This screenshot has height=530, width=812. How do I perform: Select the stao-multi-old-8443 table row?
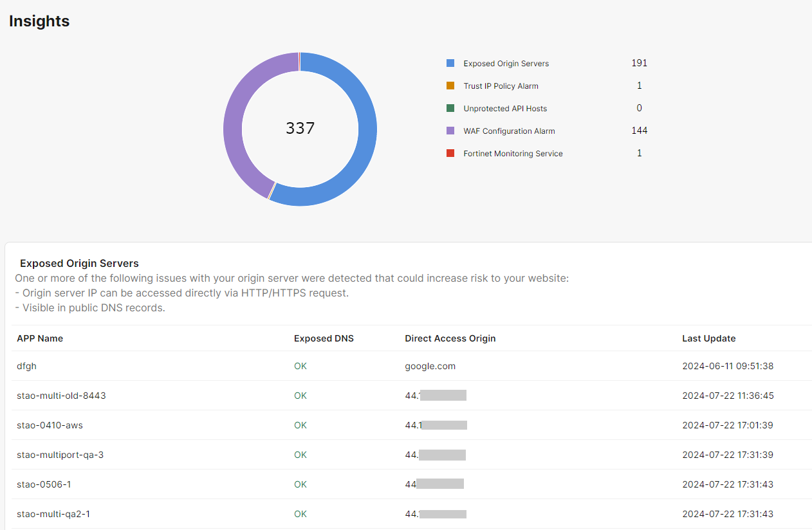pyautogui.click(x=61, y=396)
